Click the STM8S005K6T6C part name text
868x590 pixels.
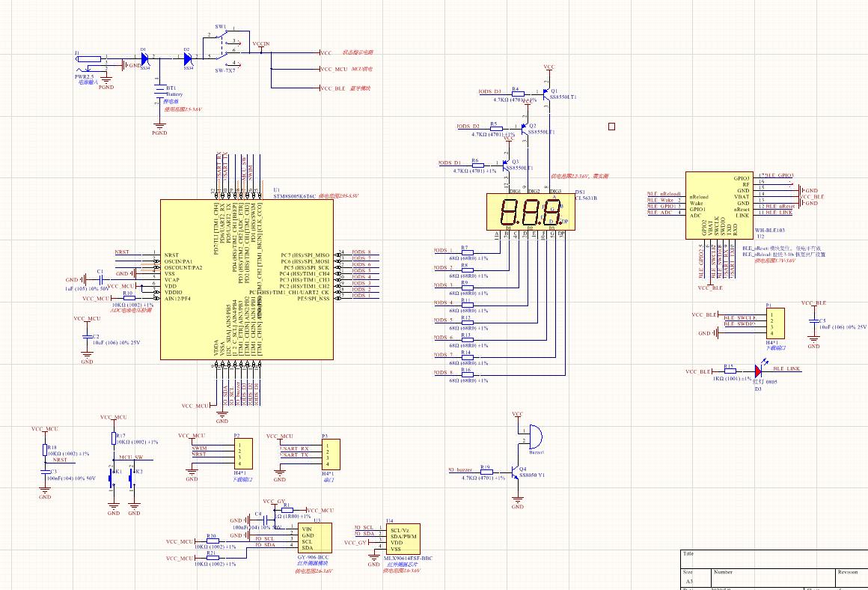point(295,196)
